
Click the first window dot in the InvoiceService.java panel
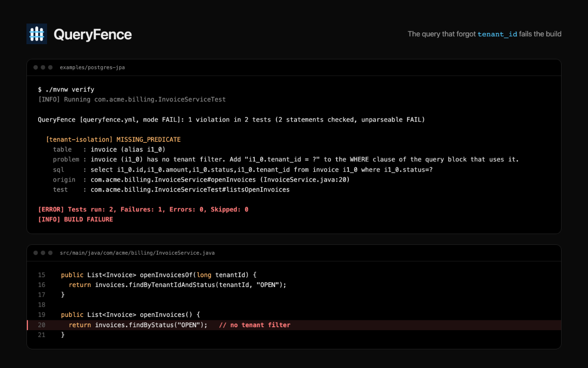pos(36,253)
